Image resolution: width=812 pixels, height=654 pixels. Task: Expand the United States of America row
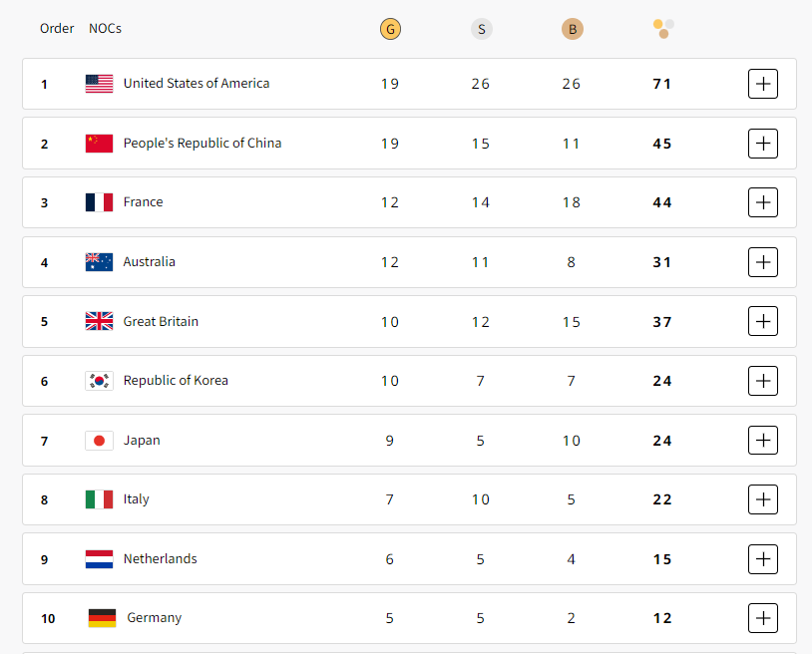coord(762,84)
